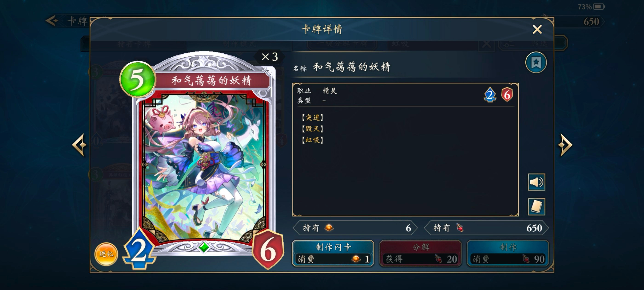Play the card voice speaker icon
The height and width of the screenshot is (290, 644).
[537, 182]
